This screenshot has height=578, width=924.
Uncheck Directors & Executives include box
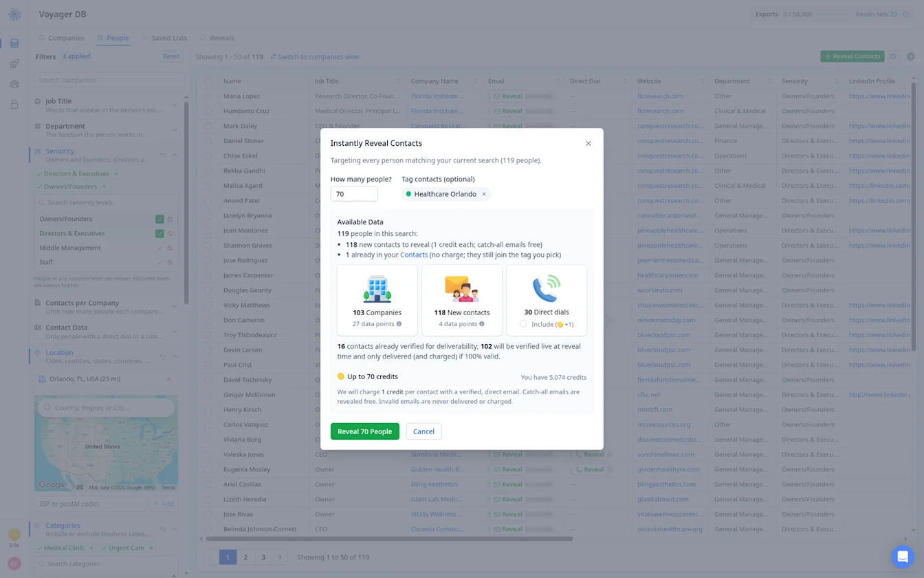pos(159,233)
